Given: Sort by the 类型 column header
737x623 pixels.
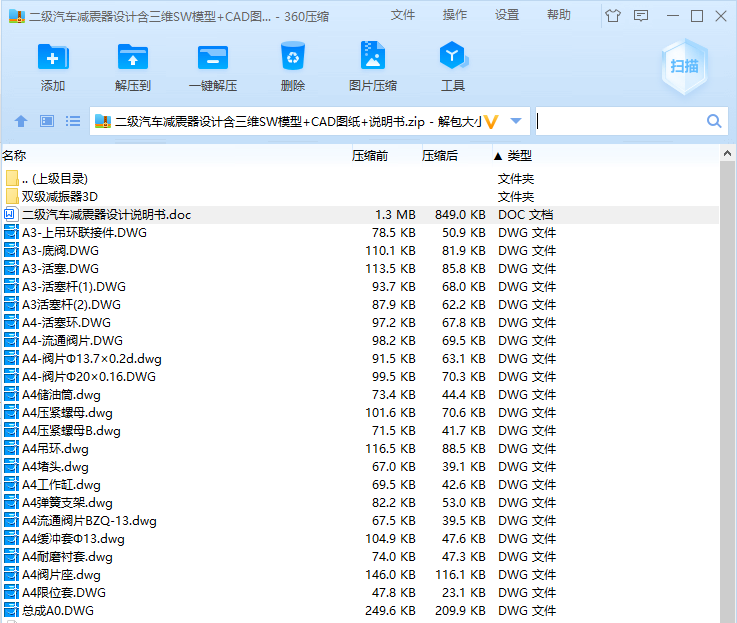Looking at the screenshot, I should click(x=519, y=156).
